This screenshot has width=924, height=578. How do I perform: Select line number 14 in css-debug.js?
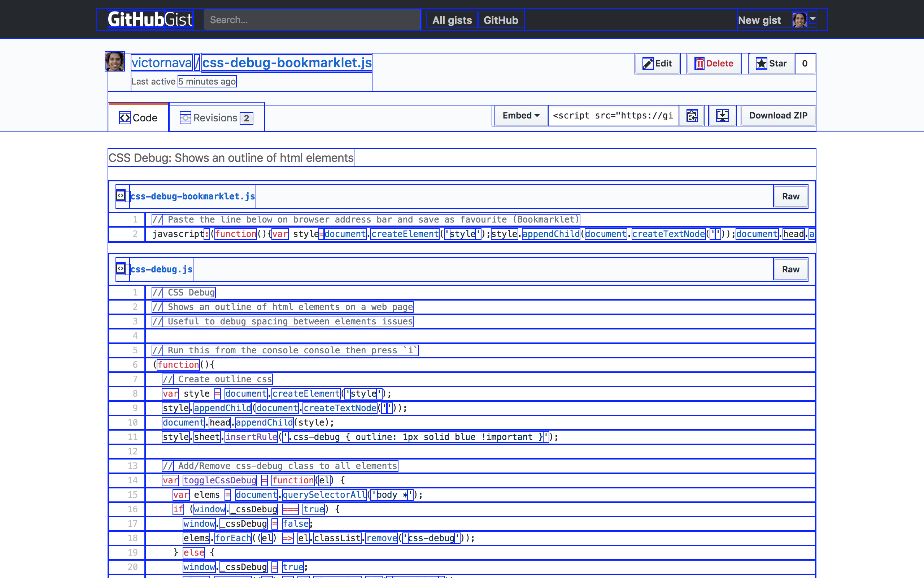[127, 480]
